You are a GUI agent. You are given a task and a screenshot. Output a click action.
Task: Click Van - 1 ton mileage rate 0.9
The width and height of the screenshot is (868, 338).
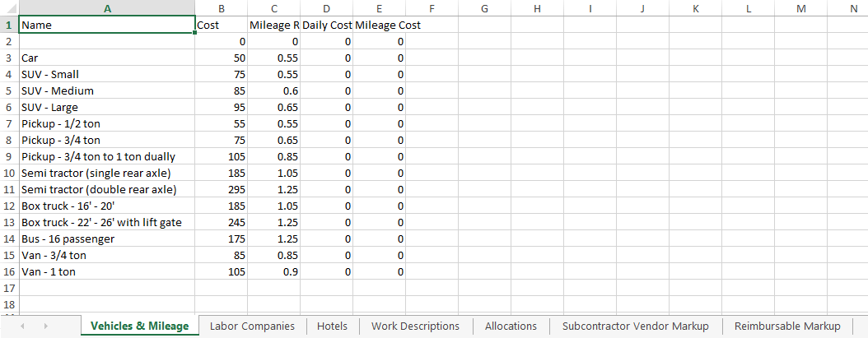coord(274,271)
